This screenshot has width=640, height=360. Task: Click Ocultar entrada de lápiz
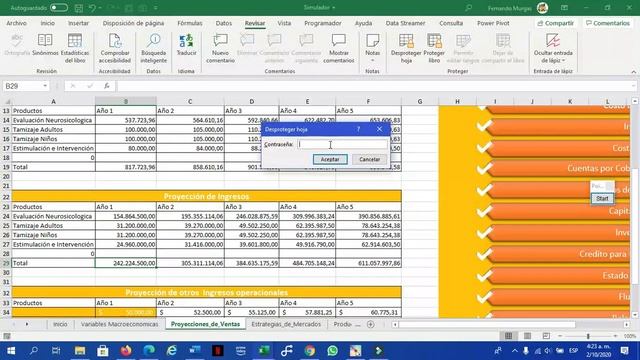553,48
